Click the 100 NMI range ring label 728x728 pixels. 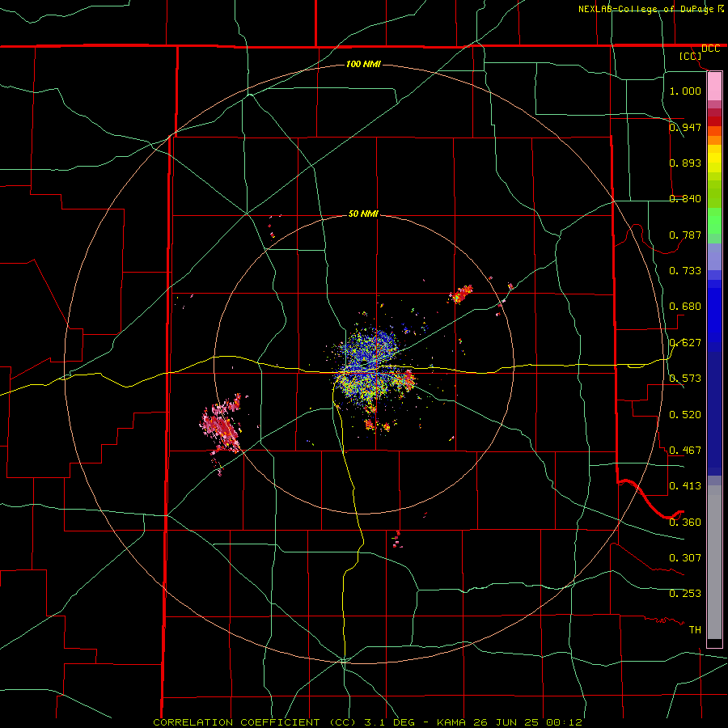(x=363, y=64)
